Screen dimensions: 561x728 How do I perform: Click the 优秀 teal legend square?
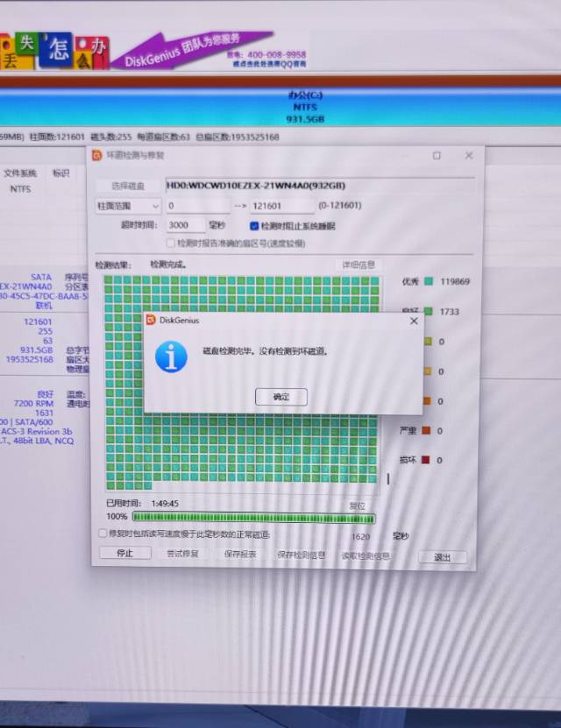pyautogui.click(x=428, y=282)
